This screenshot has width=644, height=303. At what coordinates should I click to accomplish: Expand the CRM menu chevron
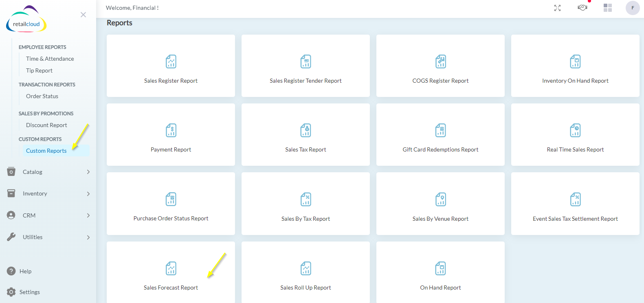88,215
